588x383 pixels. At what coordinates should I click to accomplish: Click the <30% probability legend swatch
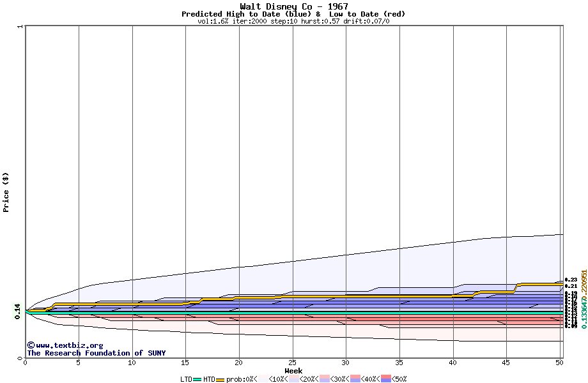tap(325, 379)
